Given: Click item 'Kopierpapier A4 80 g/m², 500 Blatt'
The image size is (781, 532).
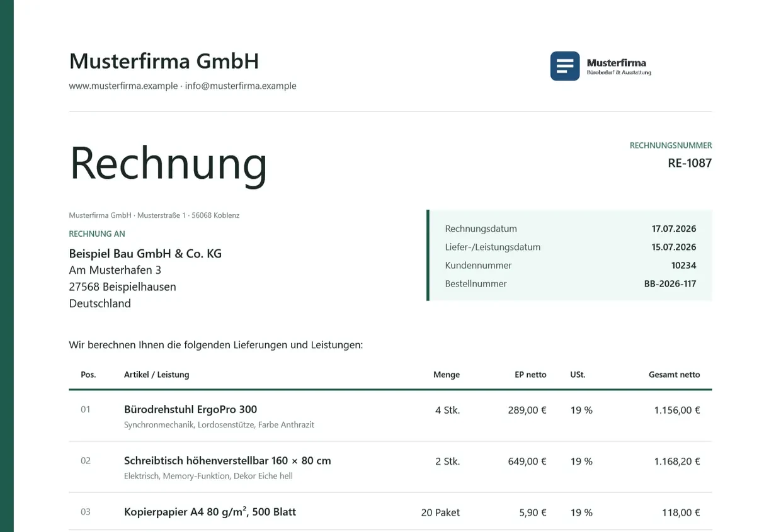Looking at the screenshot, I should 210,511.
